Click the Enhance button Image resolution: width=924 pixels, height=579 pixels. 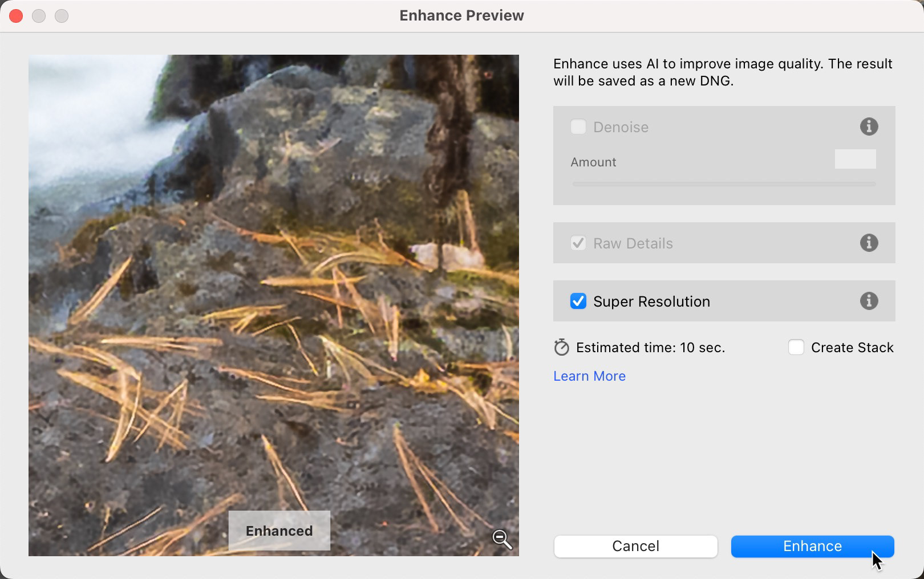point(812,546)
